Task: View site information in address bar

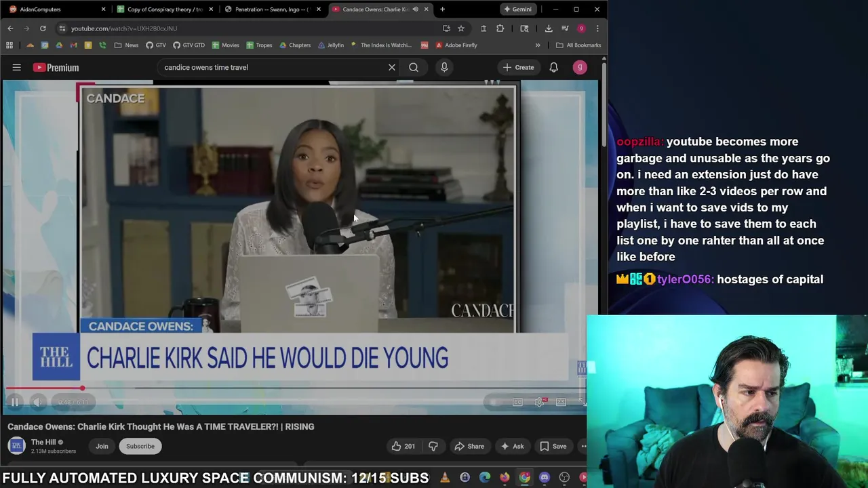Action: (x=62, y=28)
